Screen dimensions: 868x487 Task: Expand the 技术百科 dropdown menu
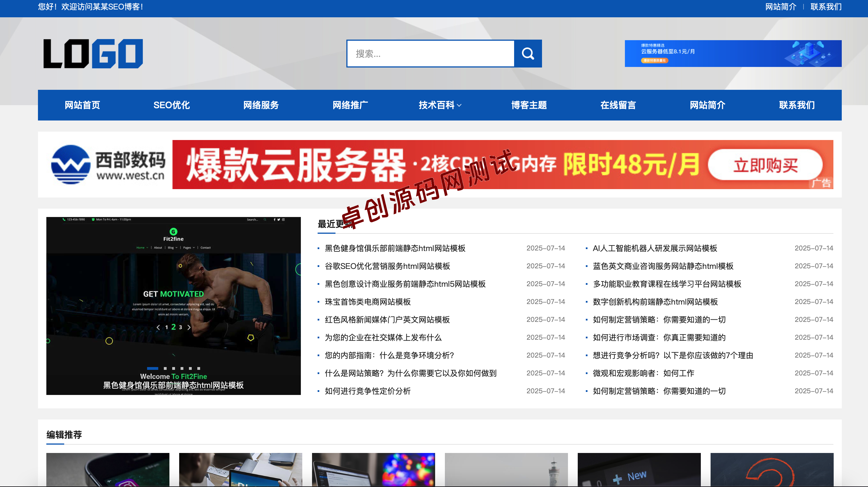440,105
